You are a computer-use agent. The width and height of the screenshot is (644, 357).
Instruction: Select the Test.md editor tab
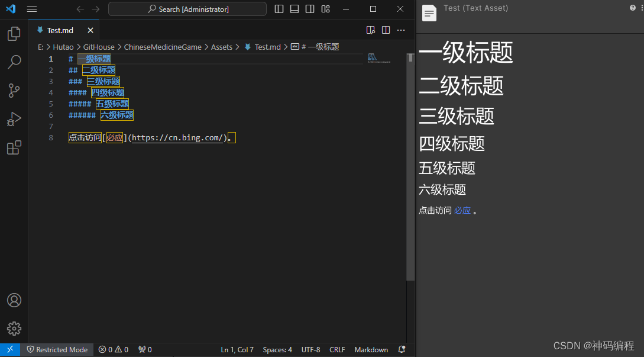[64, 30]
